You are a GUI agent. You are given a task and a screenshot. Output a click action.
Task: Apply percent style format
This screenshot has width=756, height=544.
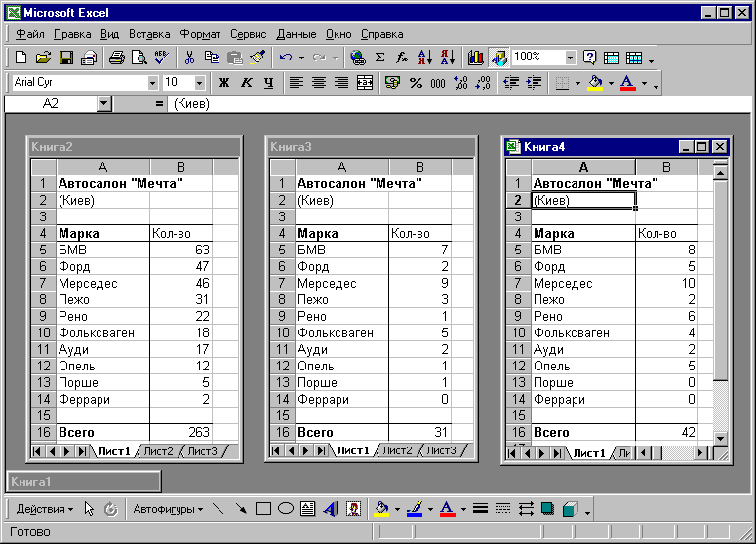pyautogui.click(x=416, y=83)
